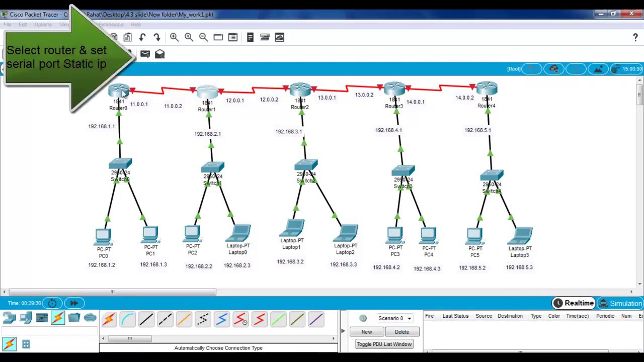Select the Copper Straight-Through cable
Screen dimensions: 644x362
pos(146,319)
